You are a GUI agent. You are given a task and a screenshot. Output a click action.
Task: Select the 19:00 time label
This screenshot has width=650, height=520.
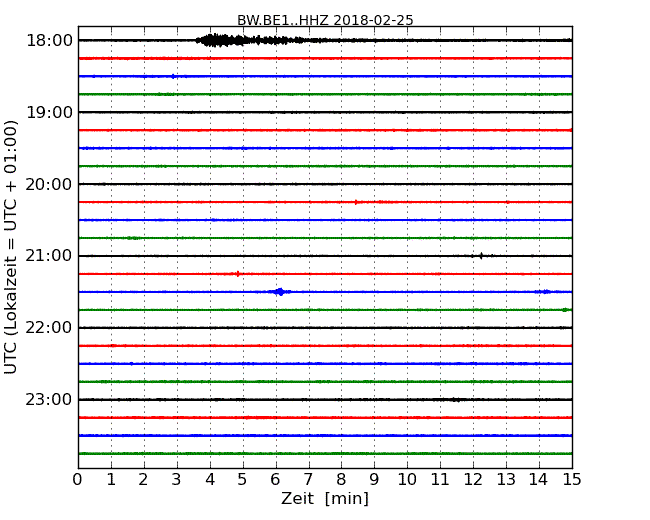(49, 112)
